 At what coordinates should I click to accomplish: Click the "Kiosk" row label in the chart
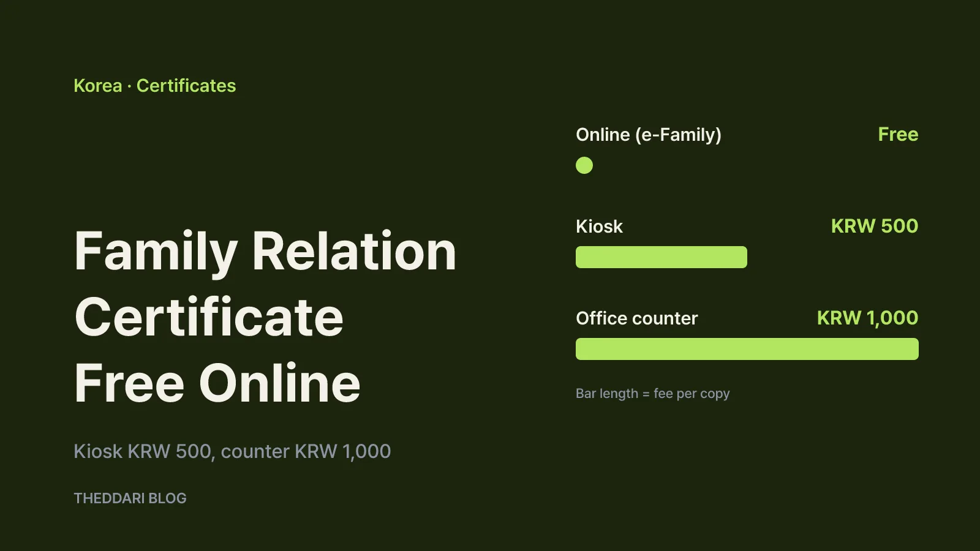pyautogui.click(x=599, y=227)
